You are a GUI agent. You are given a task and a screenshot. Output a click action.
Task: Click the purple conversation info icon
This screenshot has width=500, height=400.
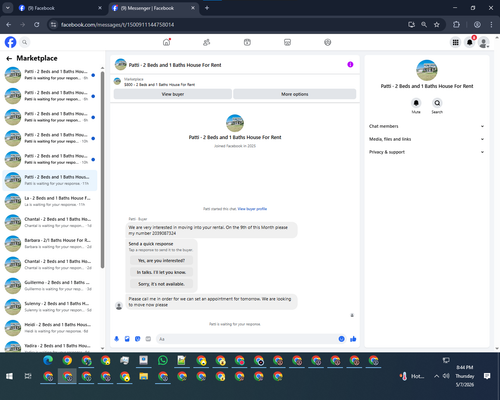(x=350, y=64)
